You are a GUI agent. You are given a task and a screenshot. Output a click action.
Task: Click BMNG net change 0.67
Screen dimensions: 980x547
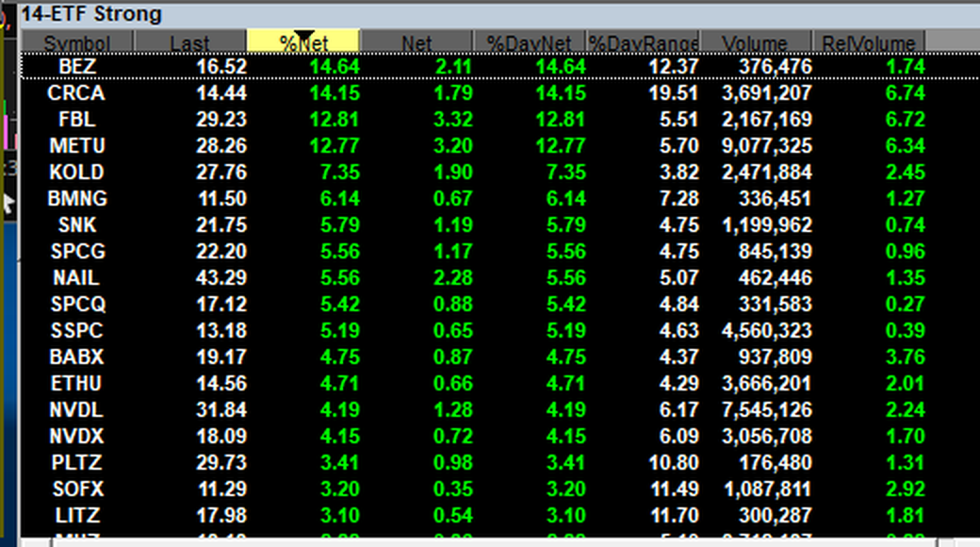click(x=452, y=198)
